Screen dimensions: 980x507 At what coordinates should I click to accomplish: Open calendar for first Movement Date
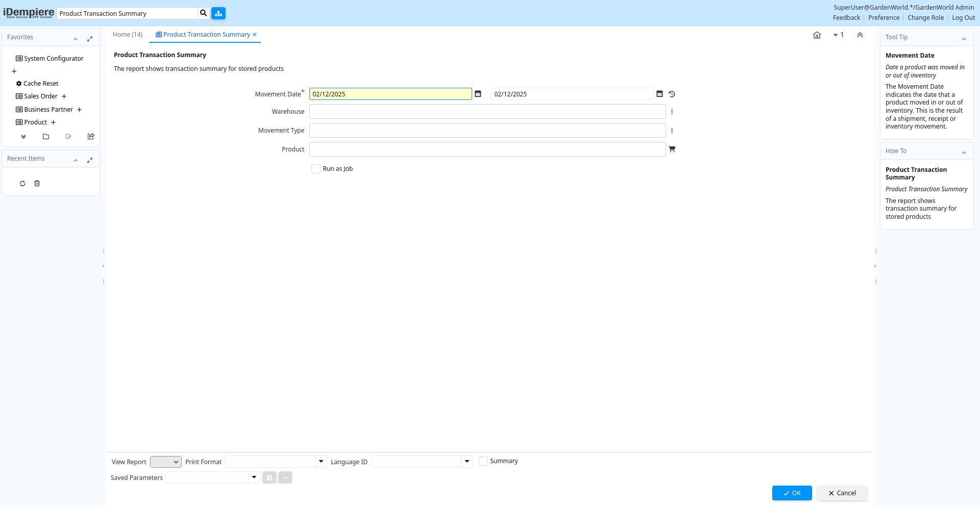(478, 94)
